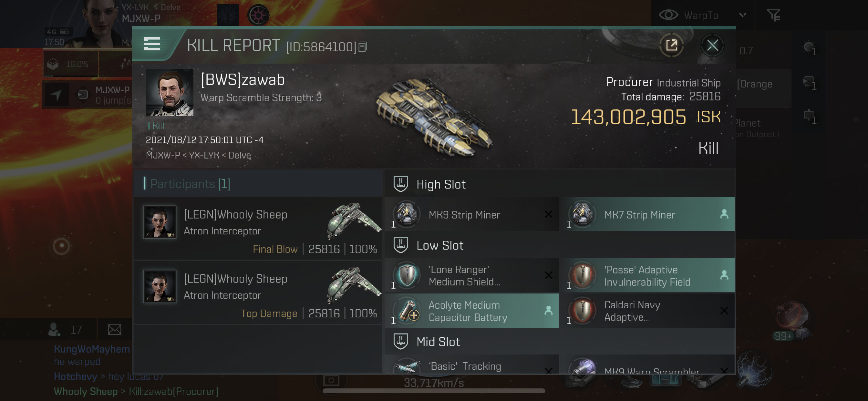Viewport: 868px width, 401px height.
Task: Close the Kill Report window
Action: tap(712, 45)
